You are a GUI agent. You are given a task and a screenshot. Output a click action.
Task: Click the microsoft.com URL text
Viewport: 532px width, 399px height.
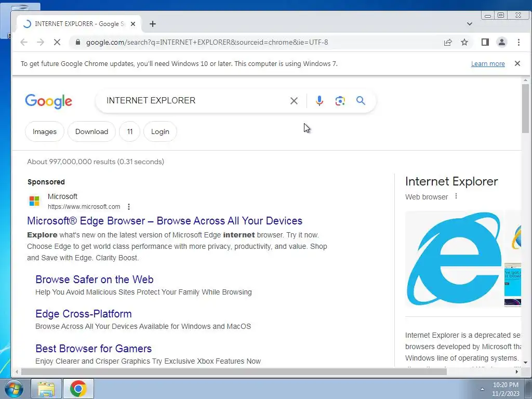point(84,207)
